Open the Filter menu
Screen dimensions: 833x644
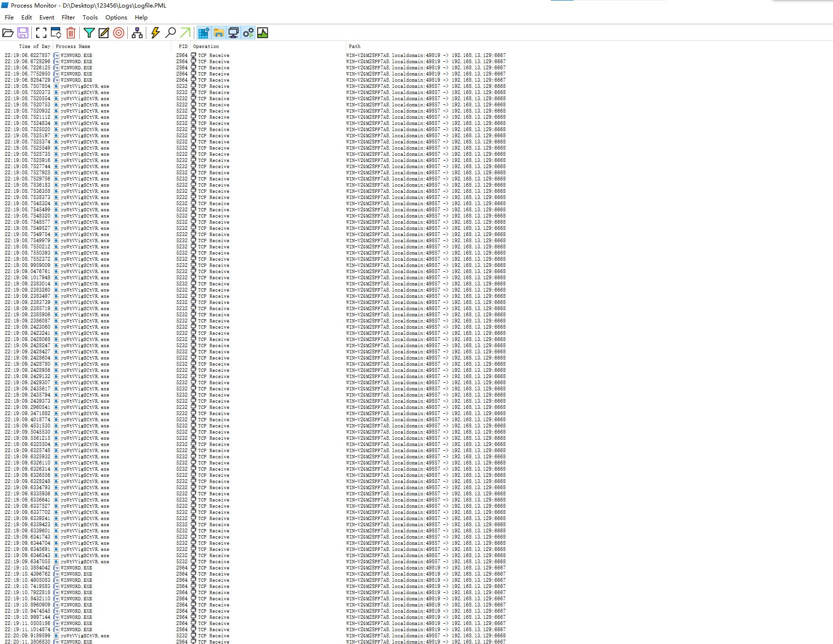pos(68,18)
